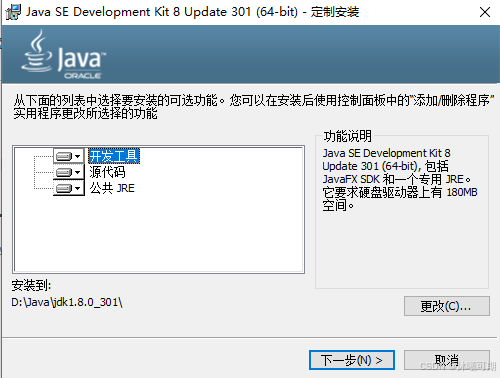Select the 公共 JRE feature row
Screen dimensions: 500x378
112,188
